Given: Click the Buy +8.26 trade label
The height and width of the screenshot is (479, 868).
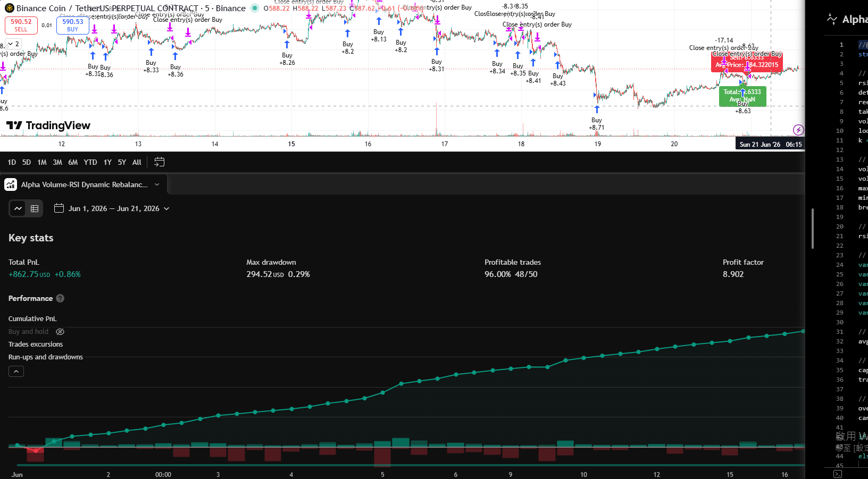Looking at the screenshot, I should point(287,59).
